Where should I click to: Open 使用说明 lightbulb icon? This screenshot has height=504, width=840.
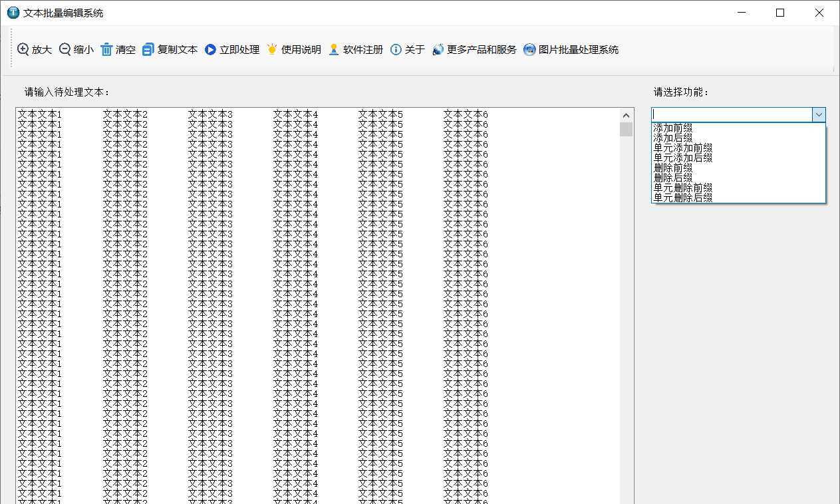[271, 49]
